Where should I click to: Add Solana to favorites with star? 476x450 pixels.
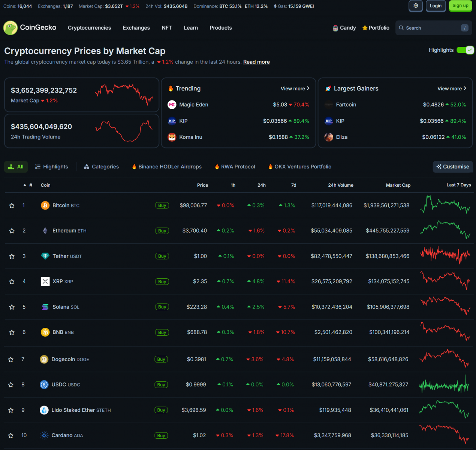tap(12, 307)
